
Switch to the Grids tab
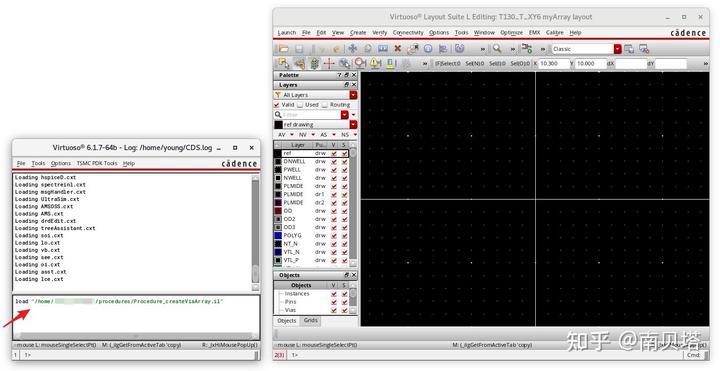311,320
